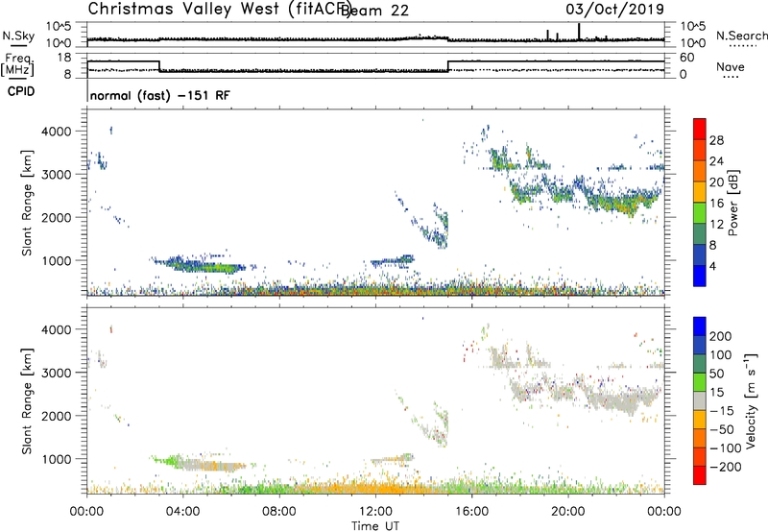The height and width of the screenshot is (532, 768).
Task: Click the 4000 range tick in power panel
Action: (x=58, y=132)
